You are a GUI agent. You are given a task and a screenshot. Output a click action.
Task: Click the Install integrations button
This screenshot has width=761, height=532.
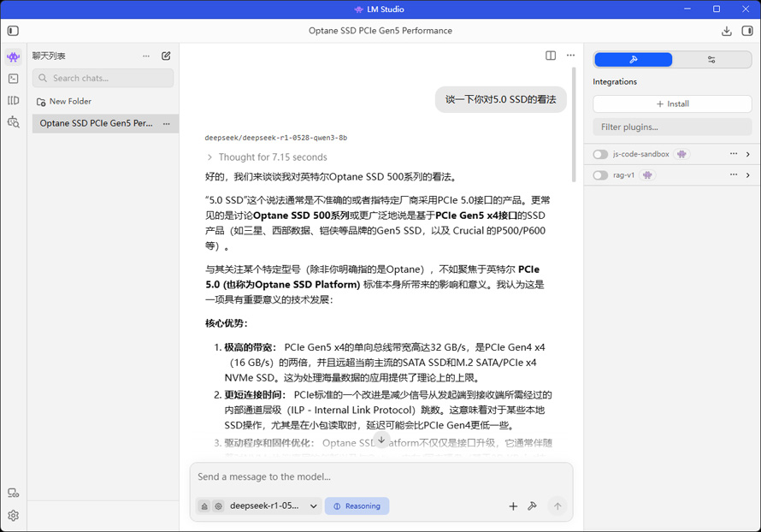[x=672, y=103]
